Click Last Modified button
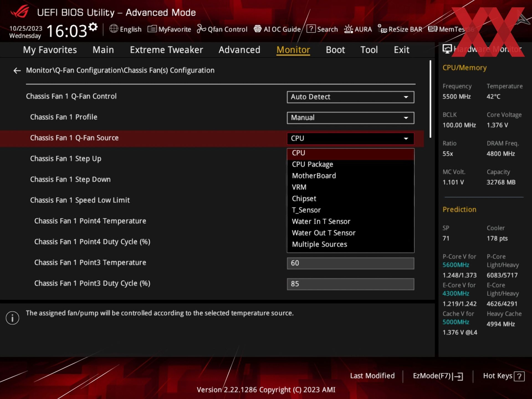 point(372,376)
